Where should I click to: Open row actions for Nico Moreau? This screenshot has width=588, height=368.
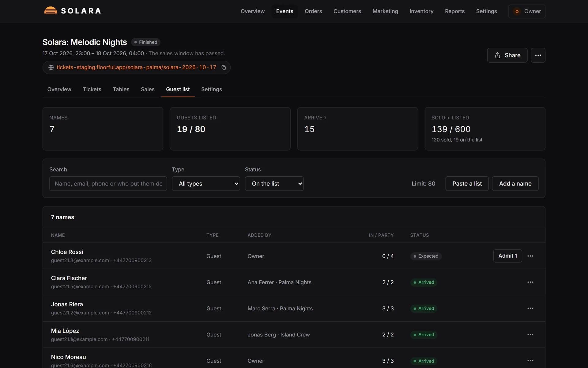[x=530, y=361]
